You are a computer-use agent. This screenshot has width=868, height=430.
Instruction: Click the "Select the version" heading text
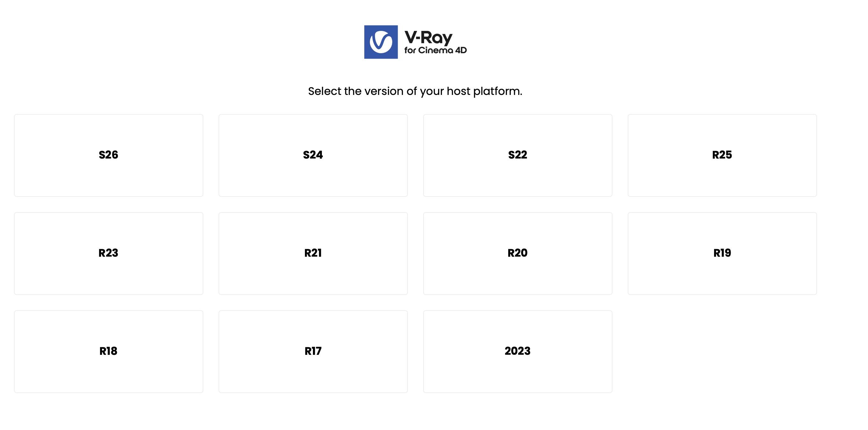point(415,91)
